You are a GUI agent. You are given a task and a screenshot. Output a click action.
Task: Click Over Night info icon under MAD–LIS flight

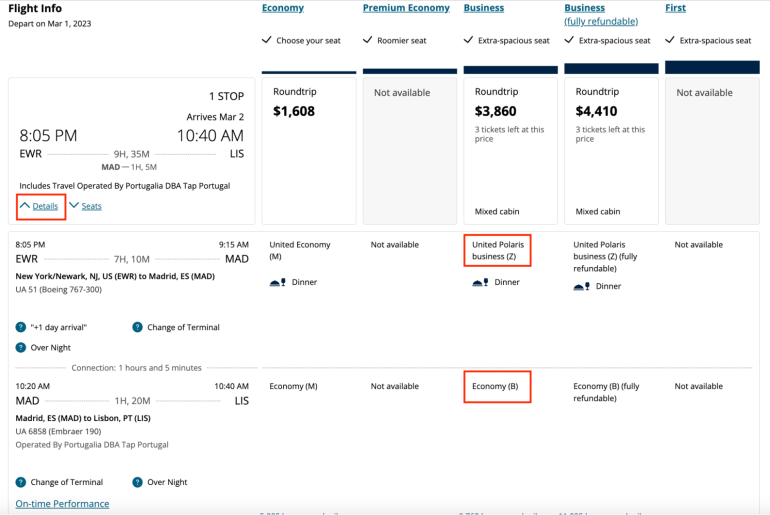point(138,482)
